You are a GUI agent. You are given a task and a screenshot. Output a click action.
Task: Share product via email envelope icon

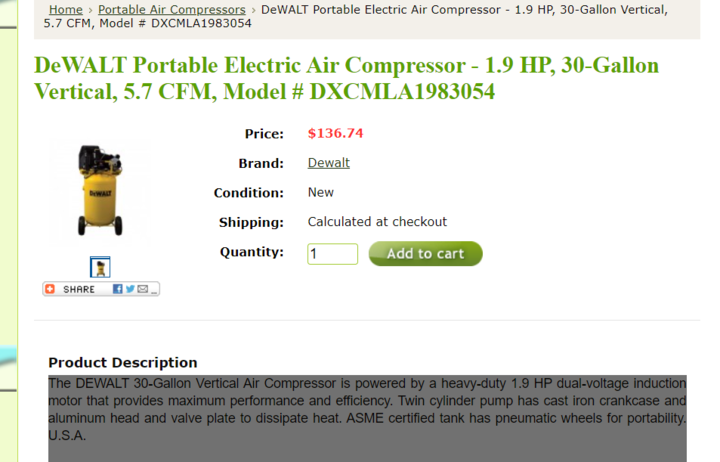143,289
